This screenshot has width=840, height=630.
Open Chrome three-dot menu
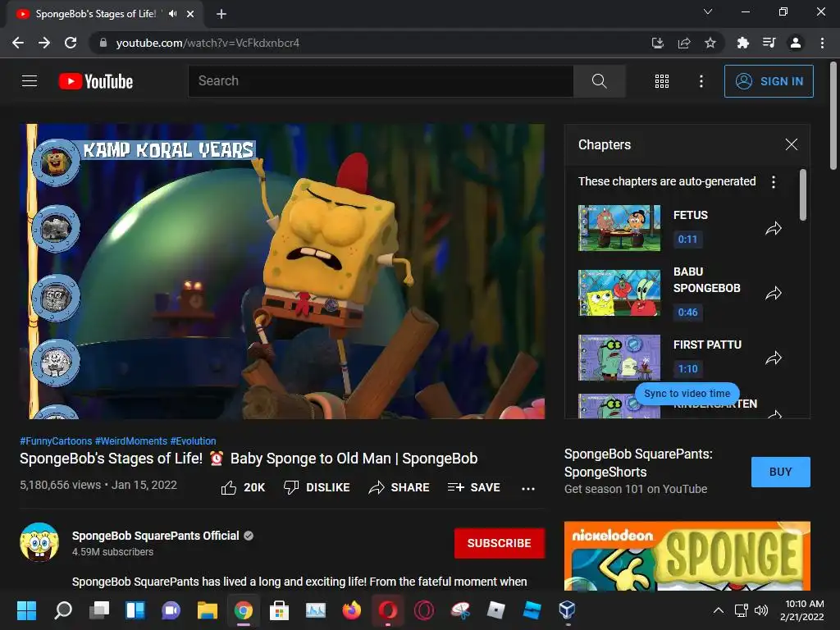822,43
